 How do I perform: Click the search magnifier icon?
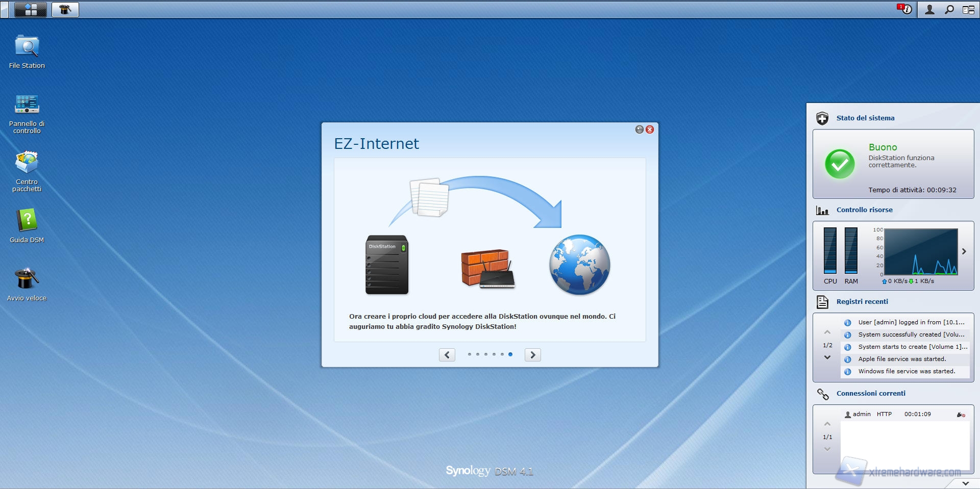[949, 10]
